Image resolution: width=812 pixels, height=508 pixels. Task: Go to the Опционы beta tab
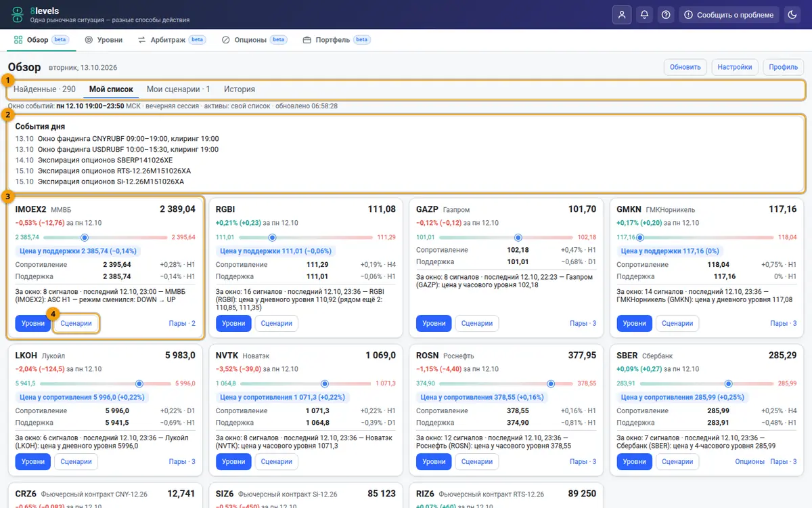pos(254,40)
